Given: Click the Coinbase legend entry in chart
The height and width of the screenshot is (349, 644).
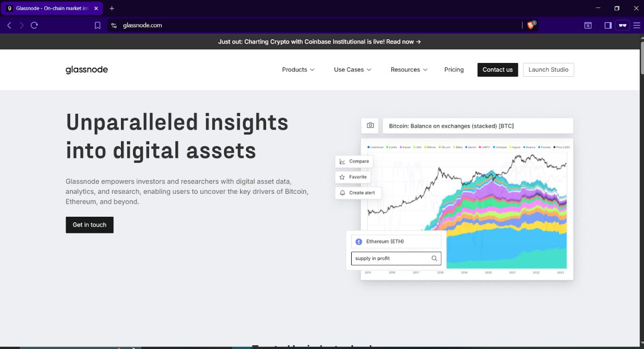Looking at the screenshot, I should pyautogui.click(x=499, y=147).
